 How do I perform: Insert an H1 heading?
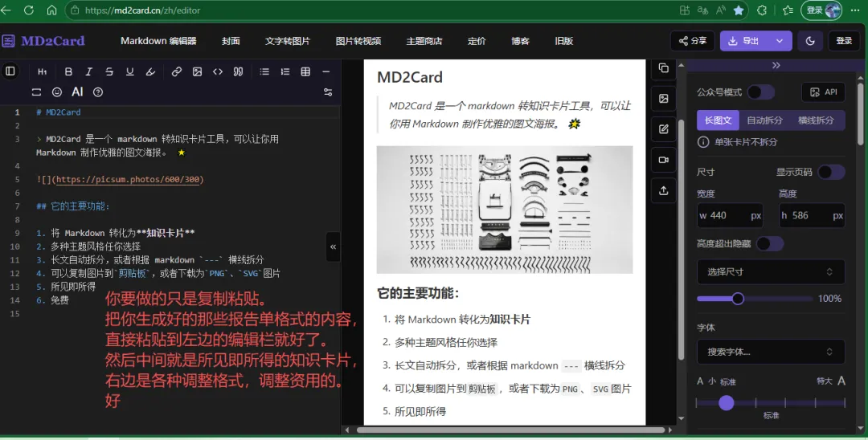coord(43,71)
